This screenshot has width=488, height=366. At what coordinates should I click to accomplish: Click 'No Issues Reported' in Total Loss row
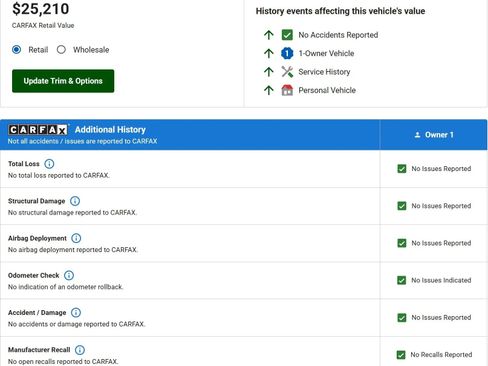tap(441, 169)
